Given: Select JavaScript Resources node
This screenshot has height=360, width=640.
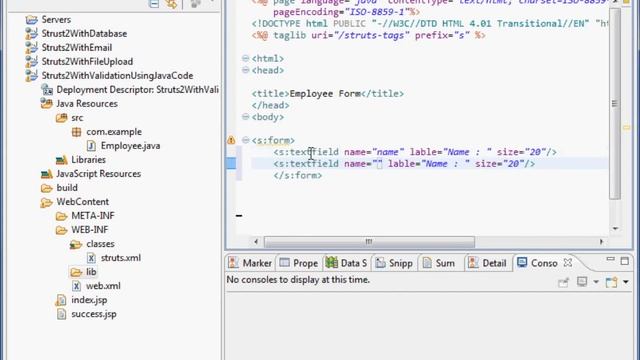Looking at the screenshot, I should pos(98,174).
